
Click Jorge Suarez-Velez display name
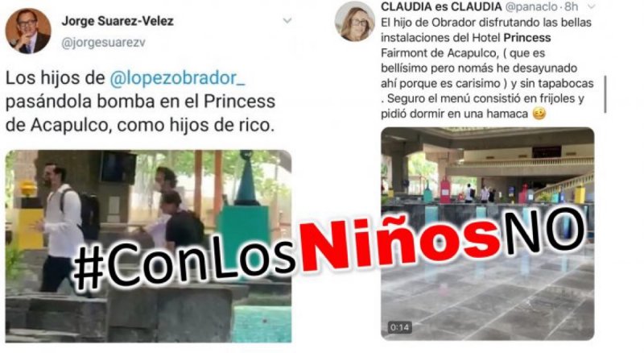point(118,21)
